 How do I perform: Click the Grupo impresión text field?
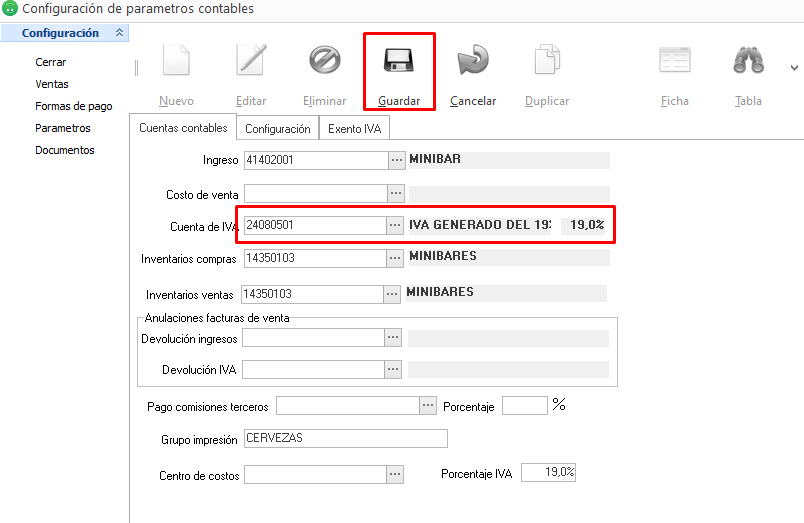pyautogui.click(x=345, y=439)
